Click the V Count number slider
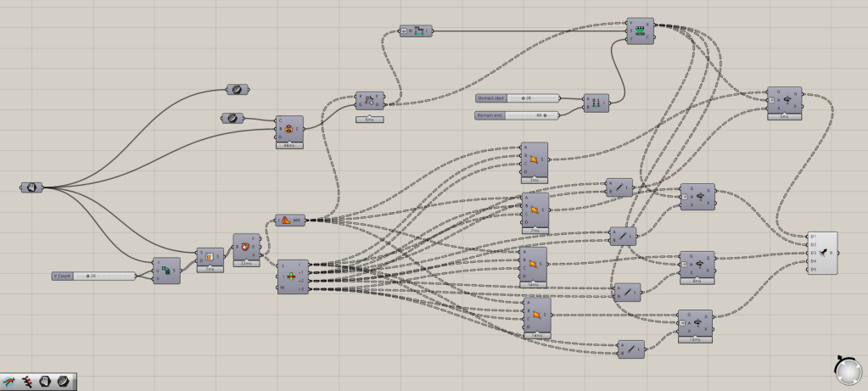 [93, 276]
